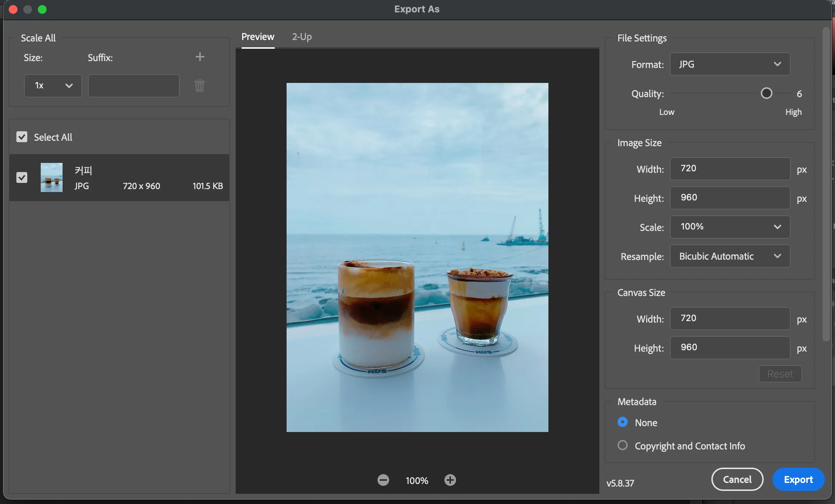Click the Export button
This screenshot has width=835, height=504.
coord(798,479)
